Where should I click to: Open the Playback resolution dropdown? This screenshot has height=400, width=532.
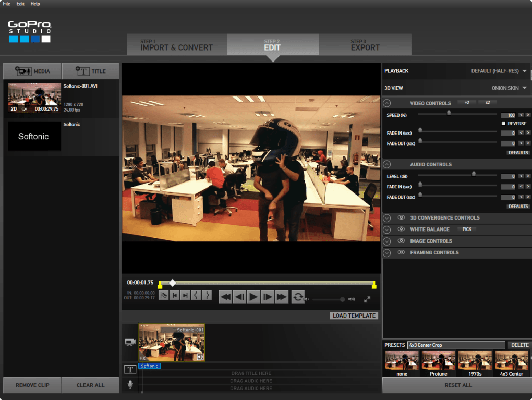coord(499,71)
